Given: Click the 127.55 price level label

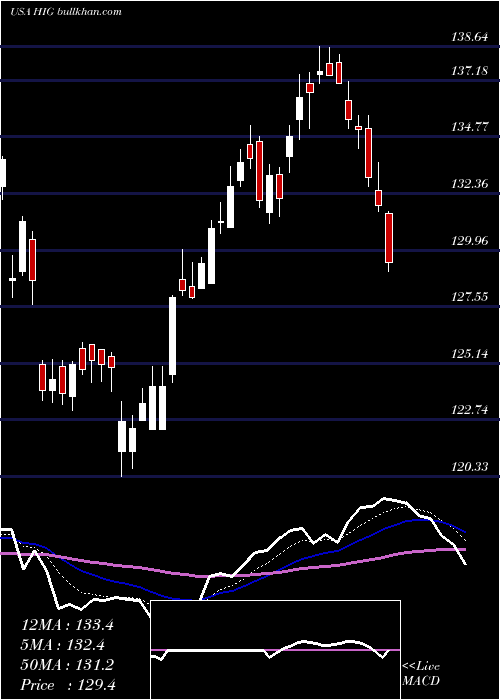Looking at the screenshot, I should [469, 297].
